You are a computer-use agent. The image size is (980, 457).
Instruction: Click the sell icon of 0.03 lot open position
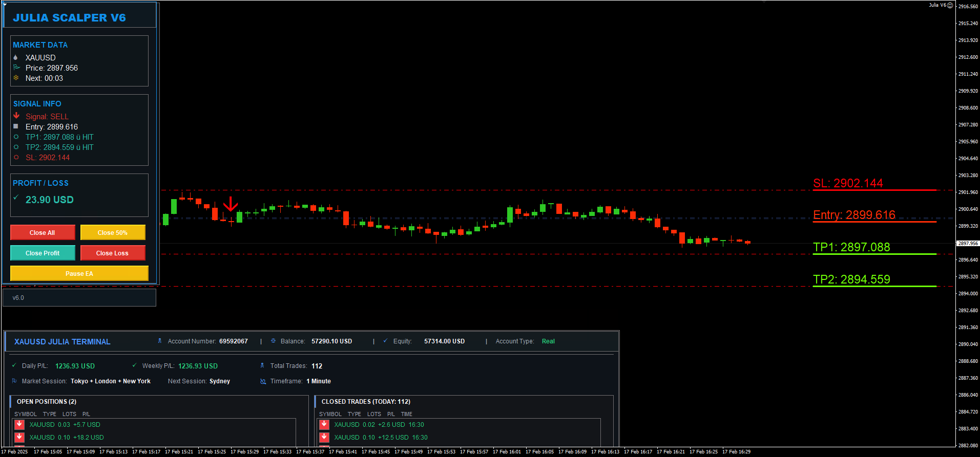(x=19, y=424)
